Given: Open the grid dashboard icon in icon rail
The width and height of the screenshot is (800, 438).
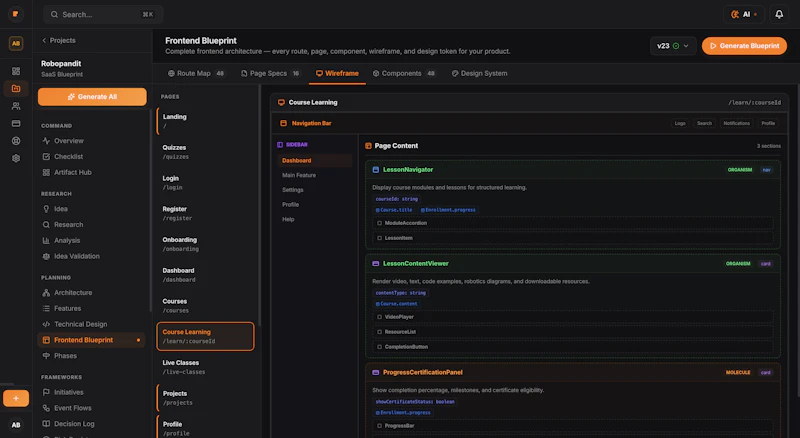Looking at the screenshot, I should click(x=16, y=71).
